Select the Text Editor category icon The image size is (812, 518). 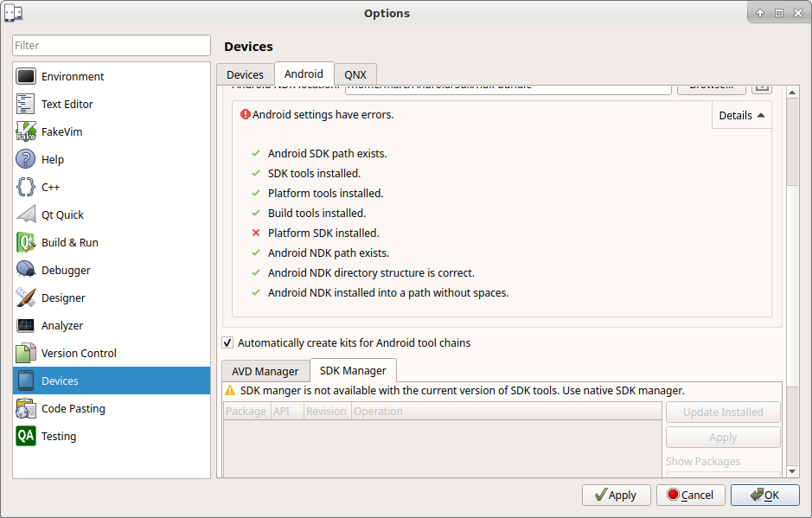pyautogui.click(x=25, y=104)
